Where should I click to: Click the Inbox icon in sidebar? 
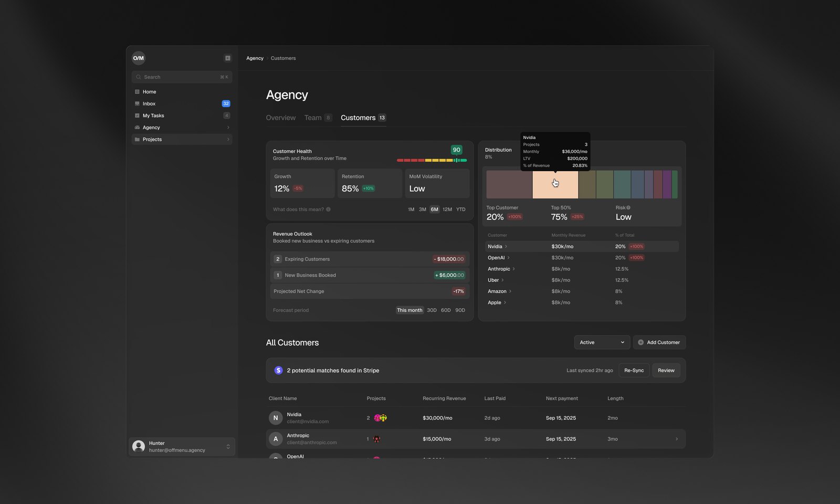point(137,104)
